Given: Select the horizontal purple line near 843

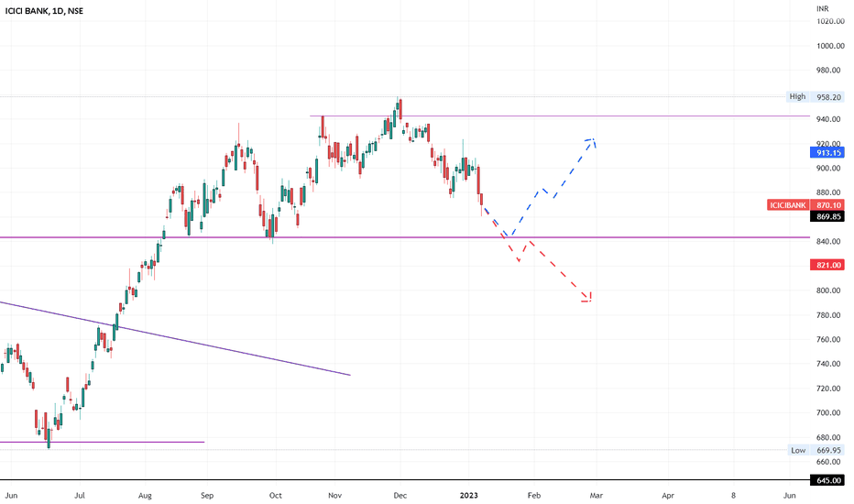Looking at the screenshot, I should 405,237.
